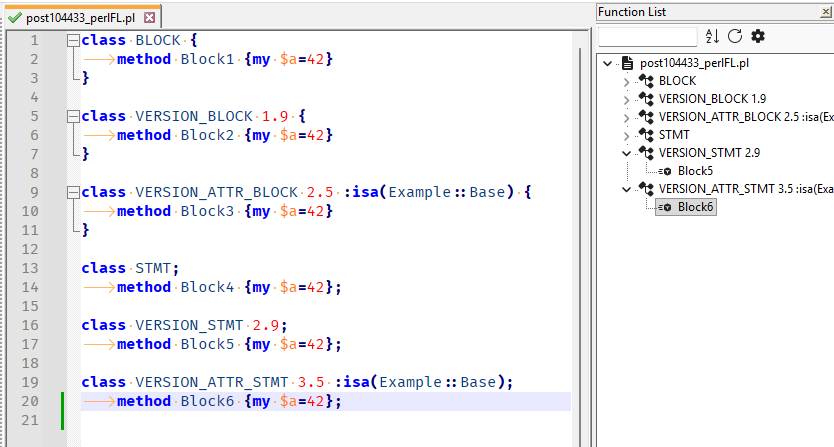Click the file icon for post104433_perlFL.pl in tree
834x447 pixels.
(x=627, y=63)
